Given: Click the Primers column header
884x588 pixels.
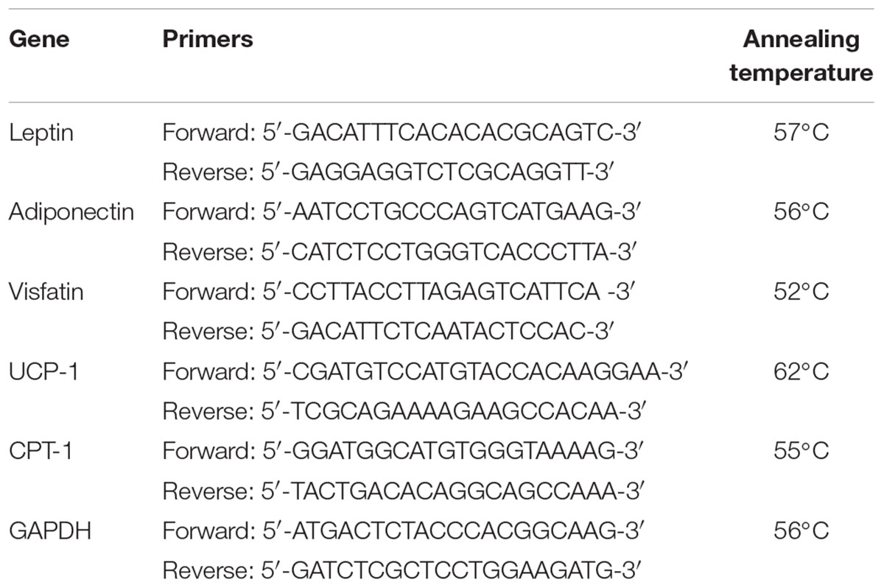Looking at the screenshot, I should point(207,39).
